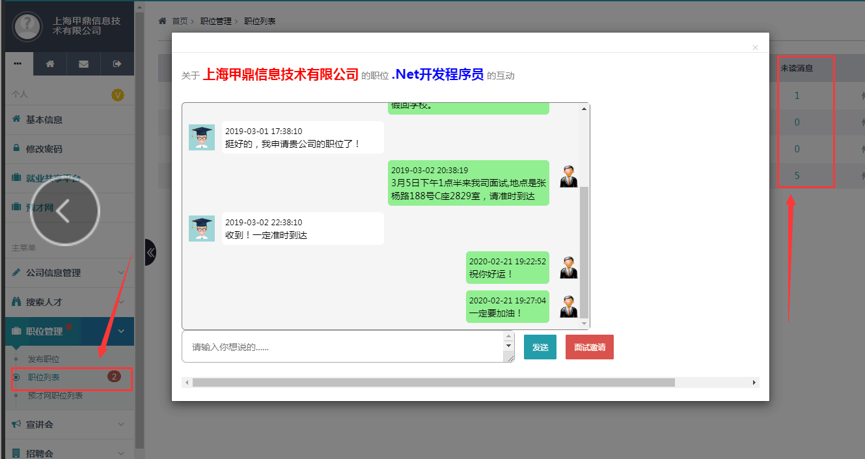This screenshot has width=865, height=459.
Task: Collapse the 职位管理 chevron
Action: 121,331
